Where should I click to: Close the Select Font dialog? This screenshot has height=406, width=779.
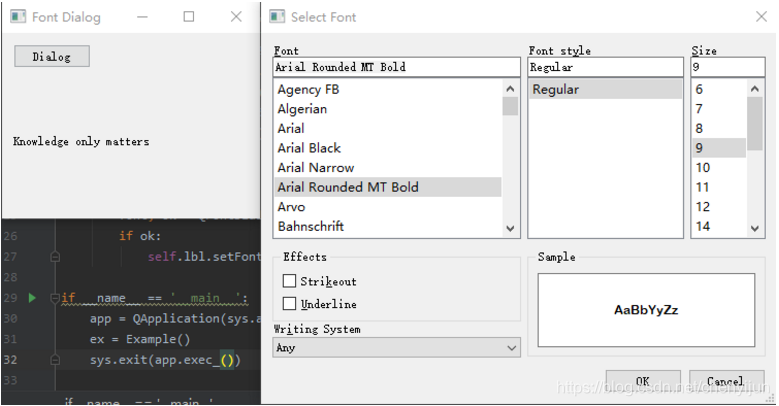point(761,17)
